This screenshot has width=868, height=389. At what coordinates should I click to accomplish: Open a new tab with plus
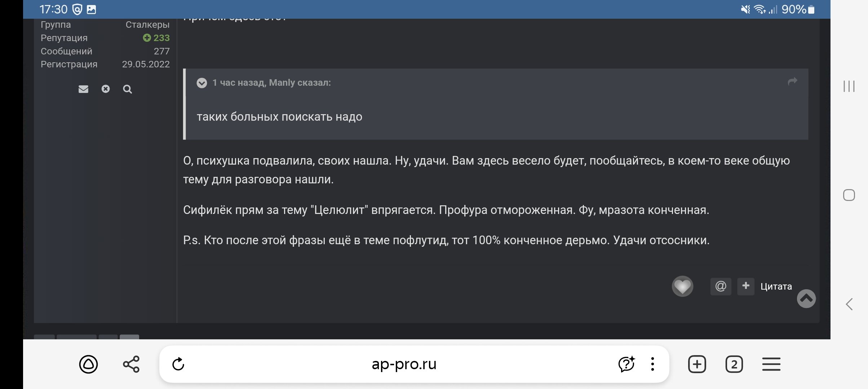pos(697,364)
